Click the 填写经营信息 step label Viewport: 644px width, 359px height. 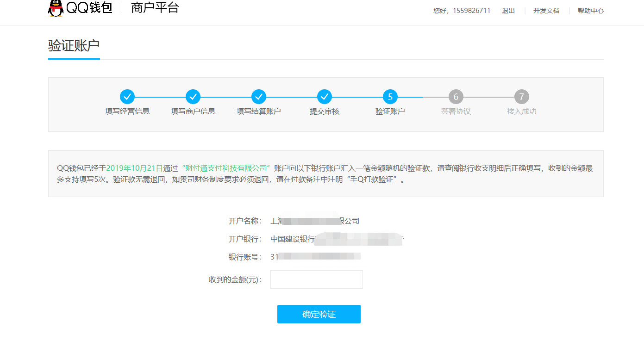[127, 111]
